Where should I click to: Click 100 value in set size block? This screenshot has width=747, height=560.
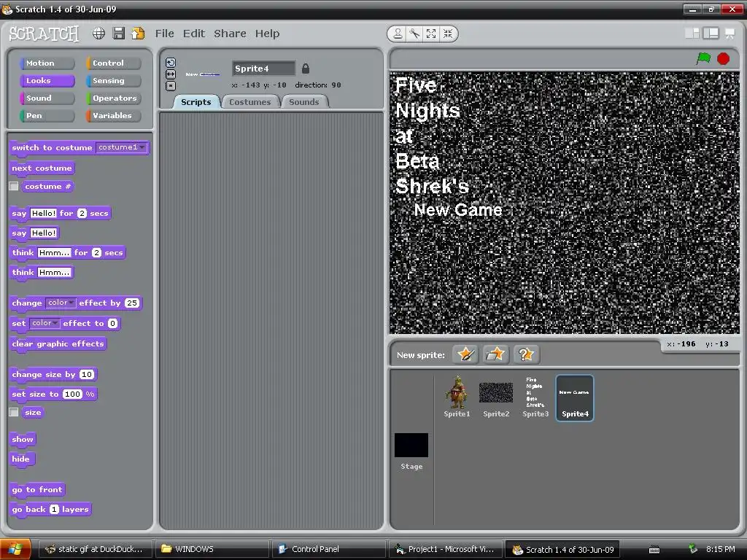tap(72, 394)
